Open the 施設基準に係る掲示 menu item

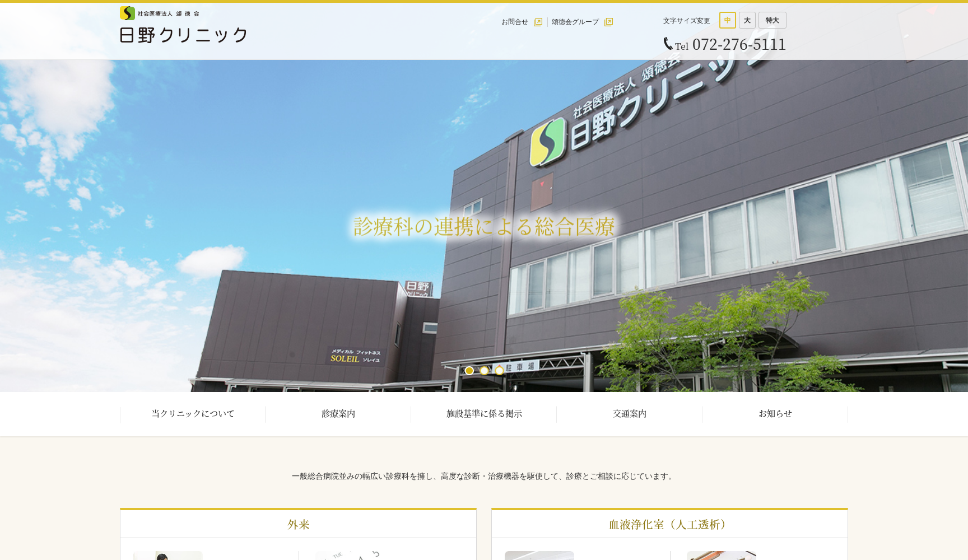pyautogui.click(x=483, y=414)
